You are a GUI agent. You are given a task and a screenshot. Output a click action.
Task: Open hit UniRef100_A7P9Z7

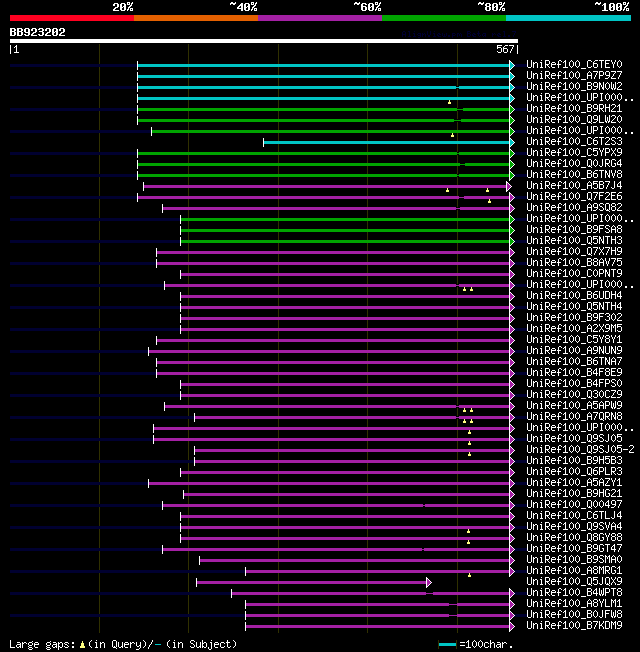574,75
